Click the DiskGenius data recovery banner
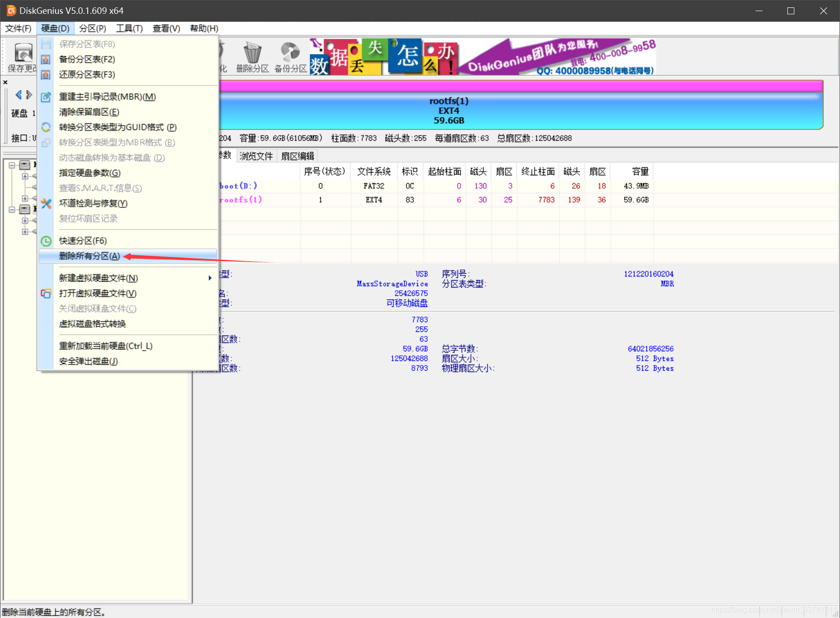The image size is (840, 618). (x=483, y=56)
